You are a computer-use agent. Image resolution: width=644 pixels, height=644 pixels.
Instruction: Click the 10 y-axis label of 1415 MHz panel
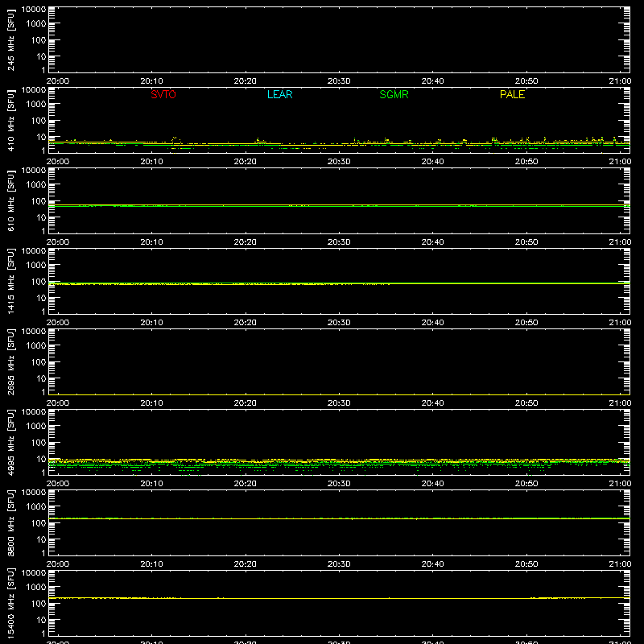[41, 298]
